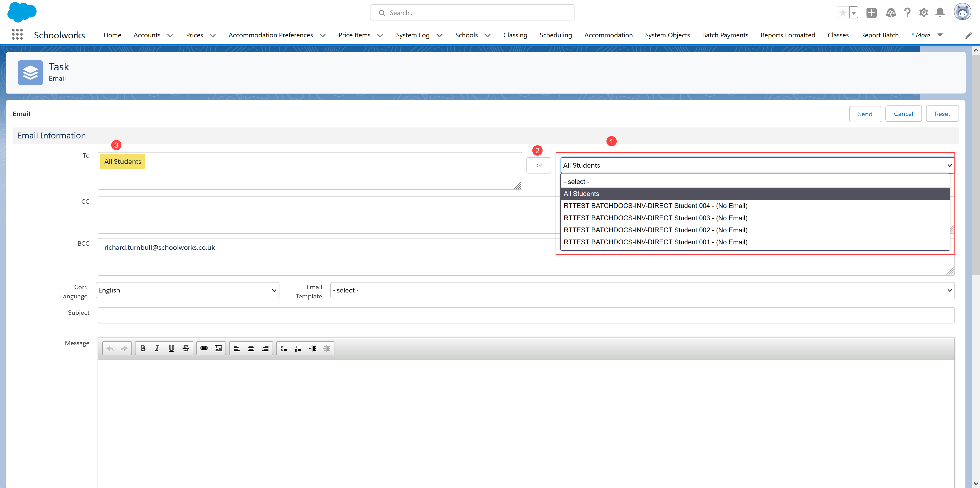Open the Corr. Language dropdown
Image resolution: width=980 pixels, height=488 pixels.
[188, 290]
